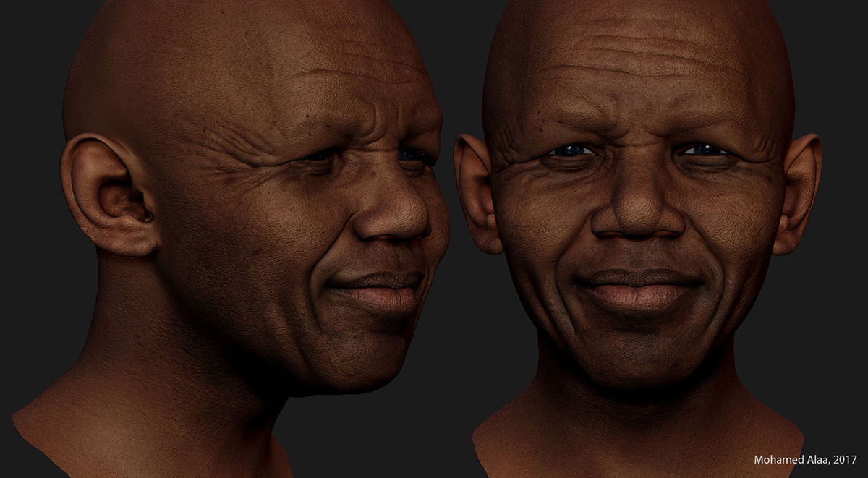Click the front-facing head's left-side blue eye
868x478 pixels.
point(571,150)
